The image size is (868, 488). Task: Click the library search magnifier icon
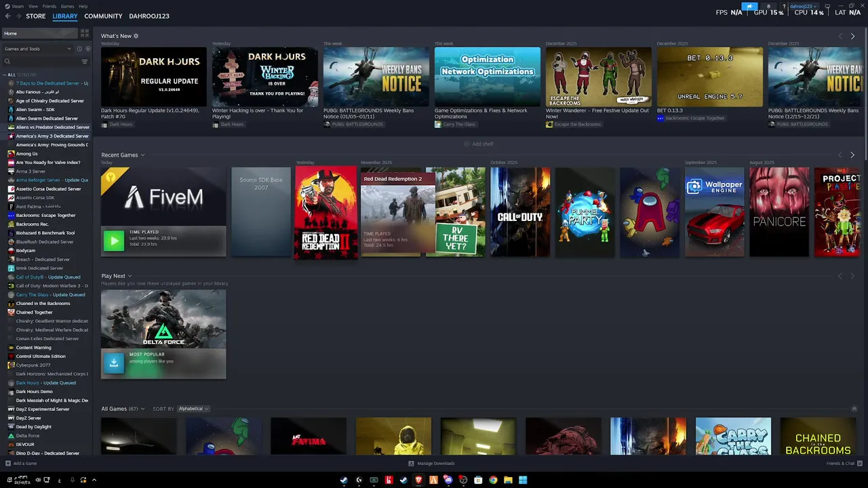click(x=7, y=62)
